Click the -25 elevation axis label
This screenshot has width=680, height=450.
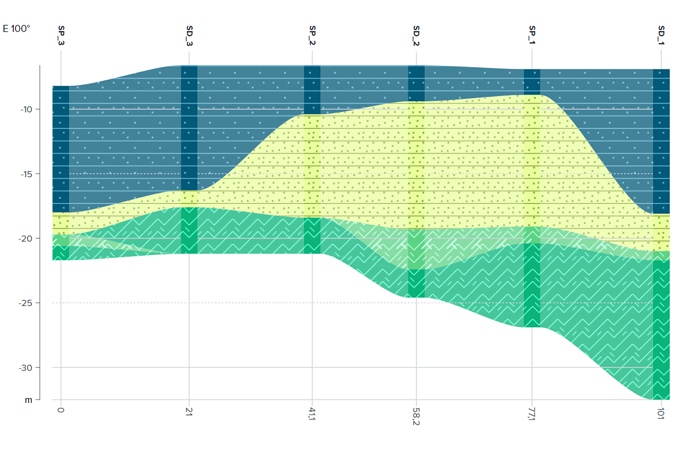[x=27, y=303]
